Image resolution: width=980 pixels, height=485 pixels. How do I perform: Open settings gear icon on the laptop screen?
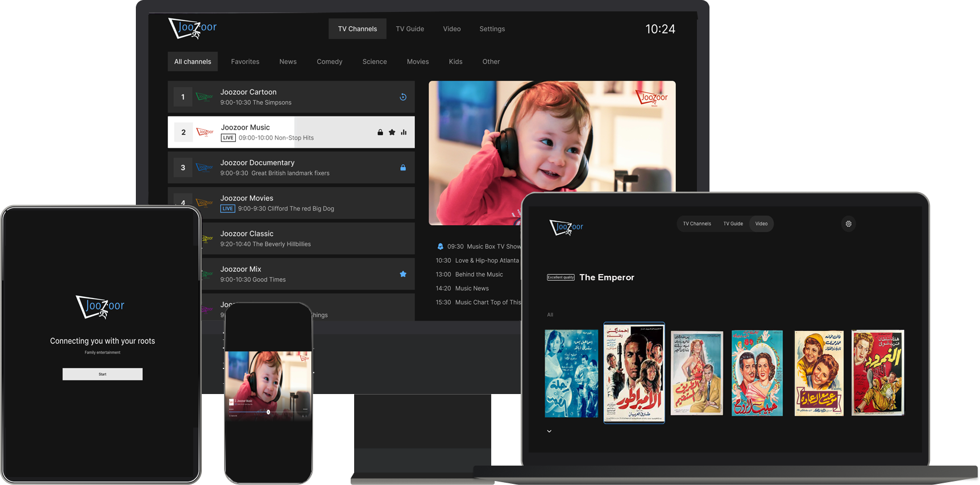pos(848,224)
